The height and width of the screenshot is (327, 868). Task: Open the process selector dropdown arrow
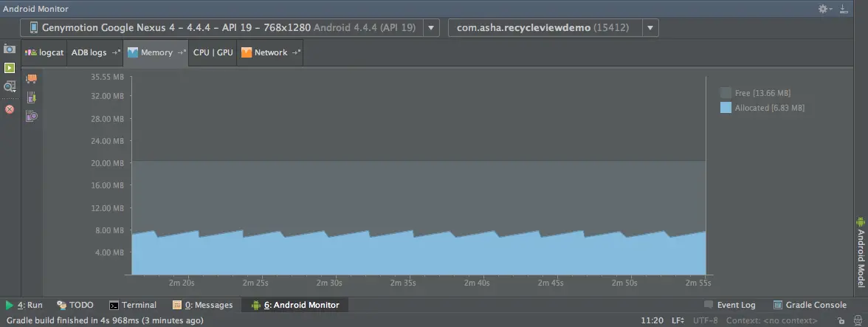pos(650,27)
